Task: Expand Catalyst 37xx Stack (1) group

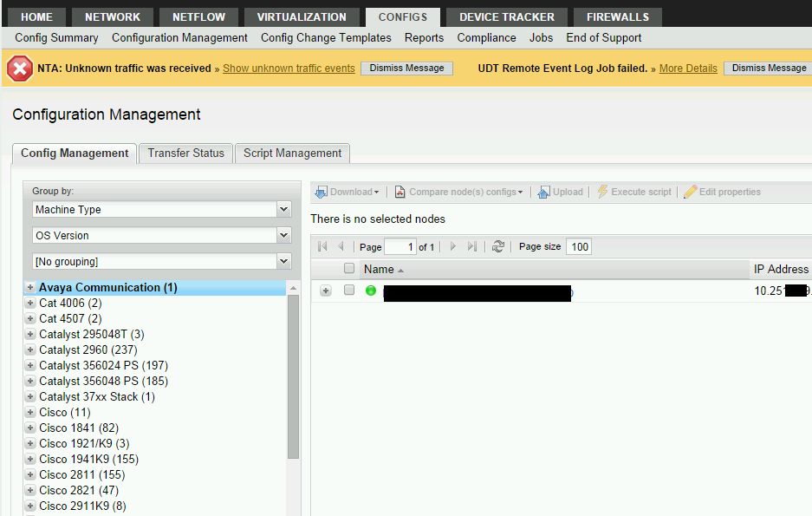Action: click(30, 396)
